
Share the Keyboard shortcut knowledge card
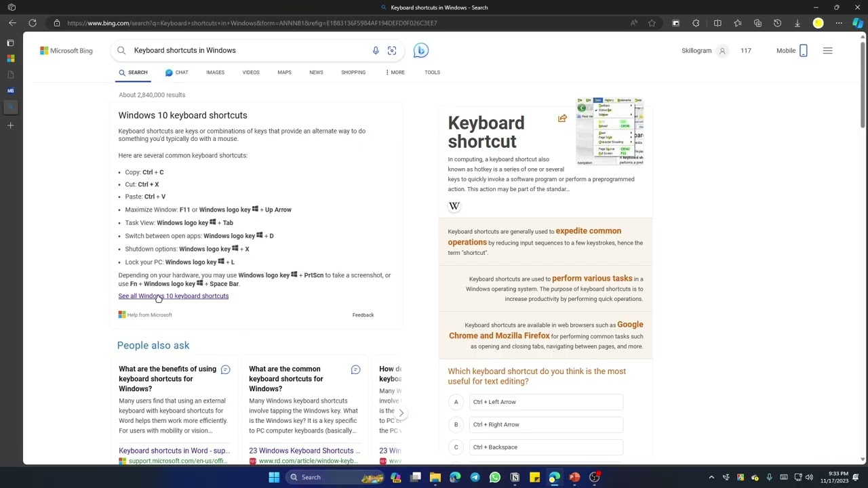click(x=562, y=119)
